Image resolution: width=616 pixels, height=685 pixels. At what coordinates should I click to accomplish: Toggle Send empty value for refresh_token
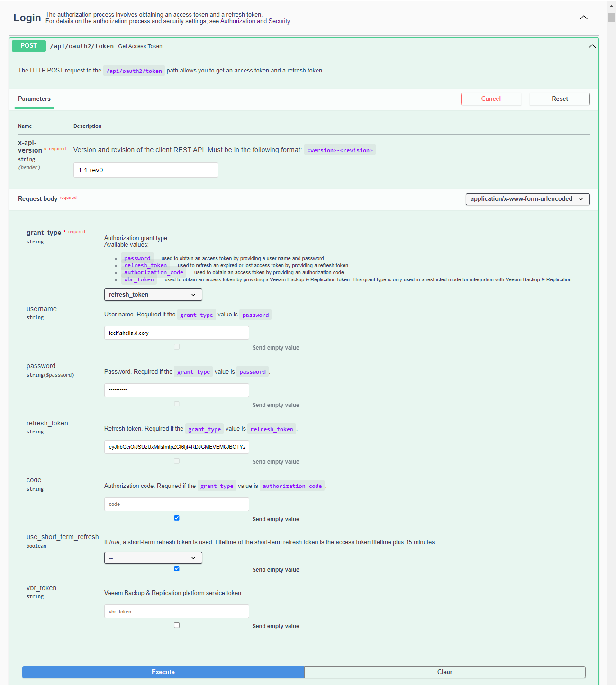tap(177, 460)
